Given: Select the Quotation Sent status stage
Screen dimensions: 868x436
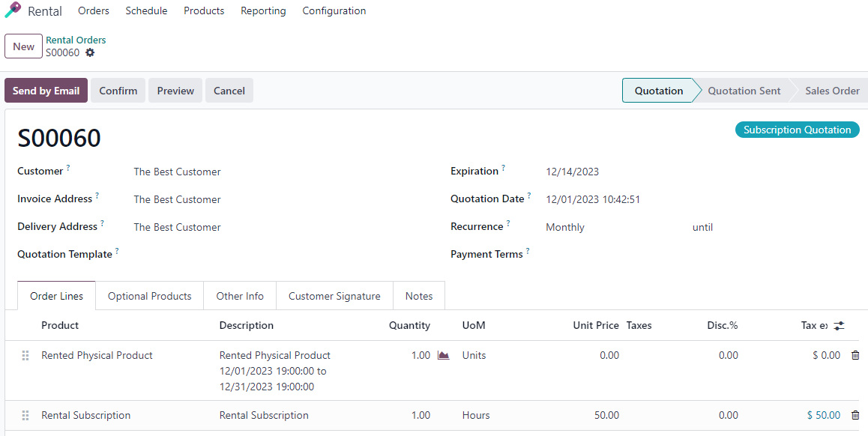Looking at the screenshot, I should coord(744,91).
